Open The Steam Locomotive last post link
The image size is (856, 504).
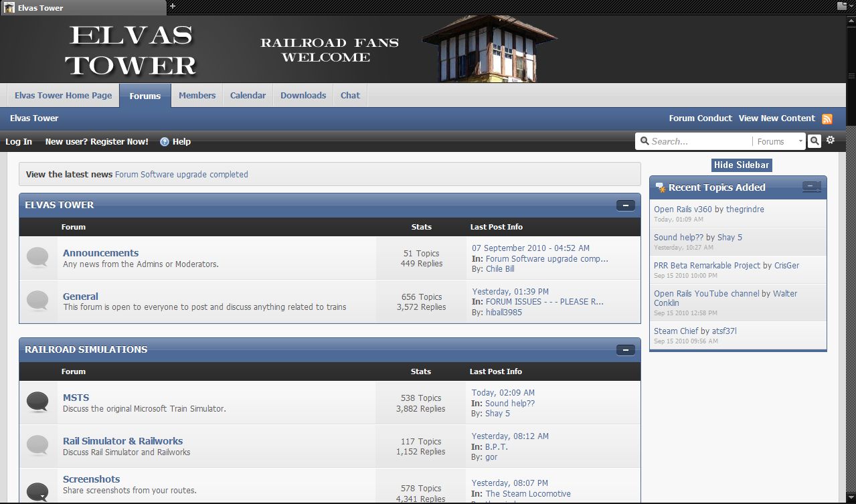(x=528, y=494)
